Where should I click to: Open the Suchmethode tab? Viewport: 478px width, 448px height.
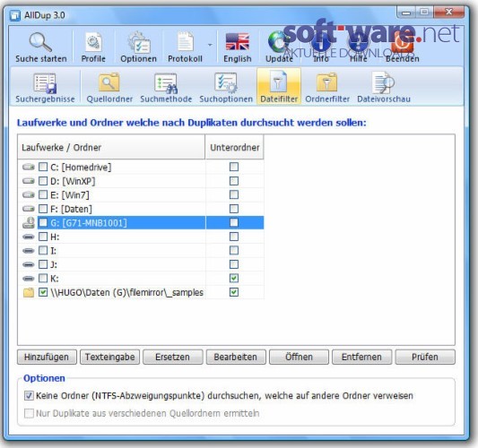[x=166, y=88]
